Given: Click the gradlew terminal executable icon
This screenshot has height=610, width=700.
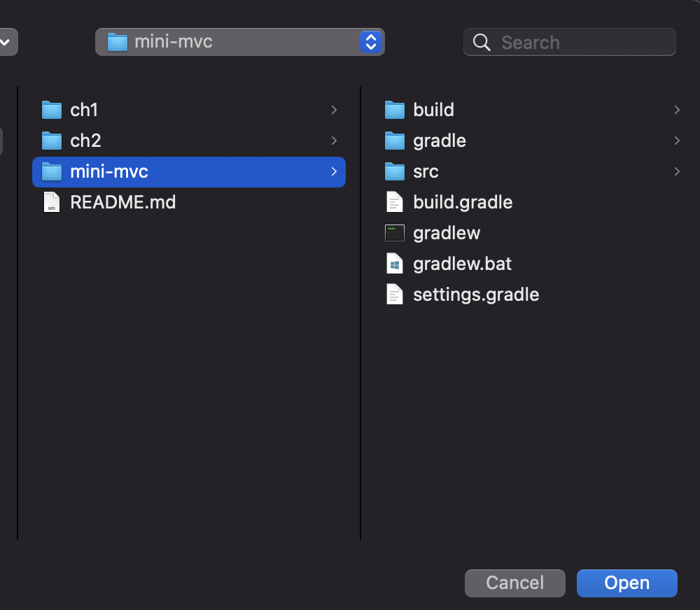Looking at the screenshot, I should [x=395, y=233].
